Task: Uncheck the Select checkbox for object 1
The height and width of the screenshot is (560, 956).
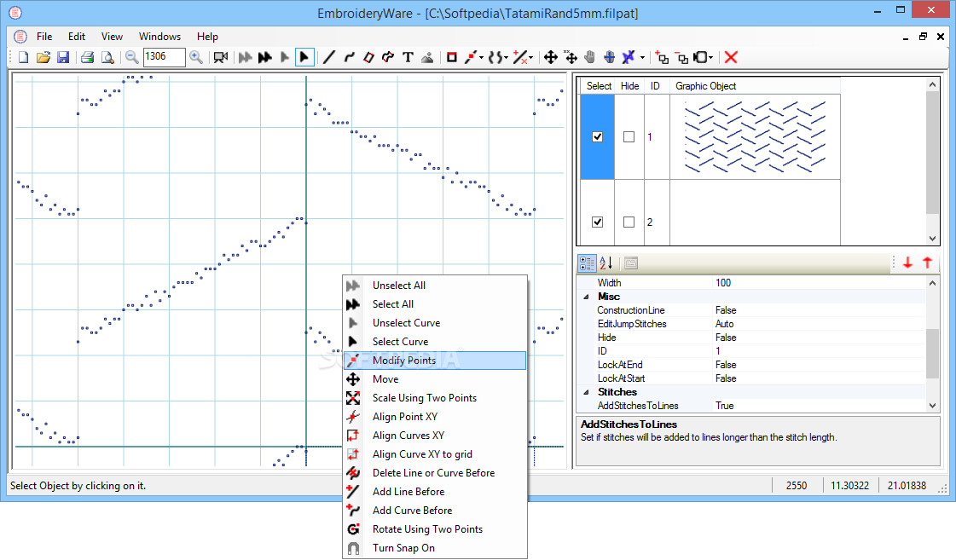Action: (x=598, y=136)
